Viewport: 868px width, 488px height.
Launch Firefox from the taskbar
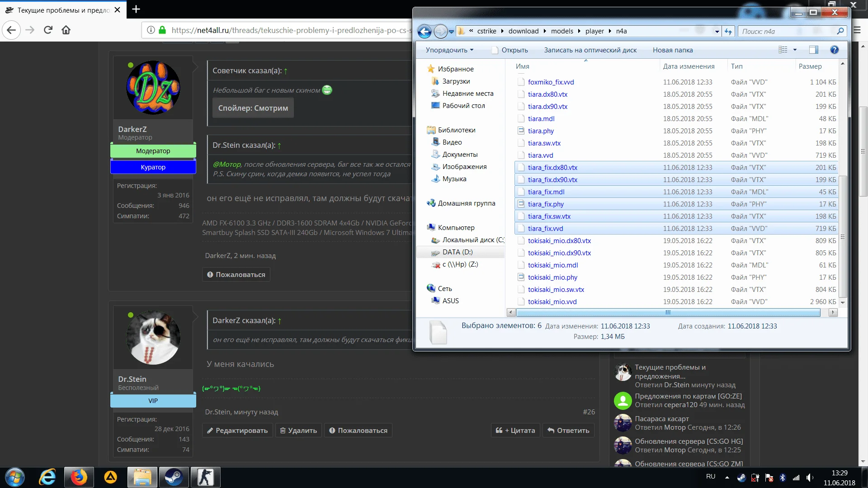point(79,477)
